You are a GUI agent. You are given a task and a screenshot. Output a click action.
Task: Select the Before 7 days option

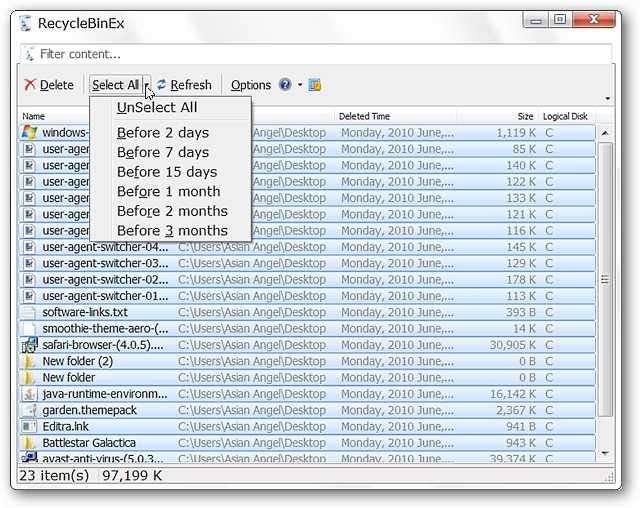click(162, 152)
